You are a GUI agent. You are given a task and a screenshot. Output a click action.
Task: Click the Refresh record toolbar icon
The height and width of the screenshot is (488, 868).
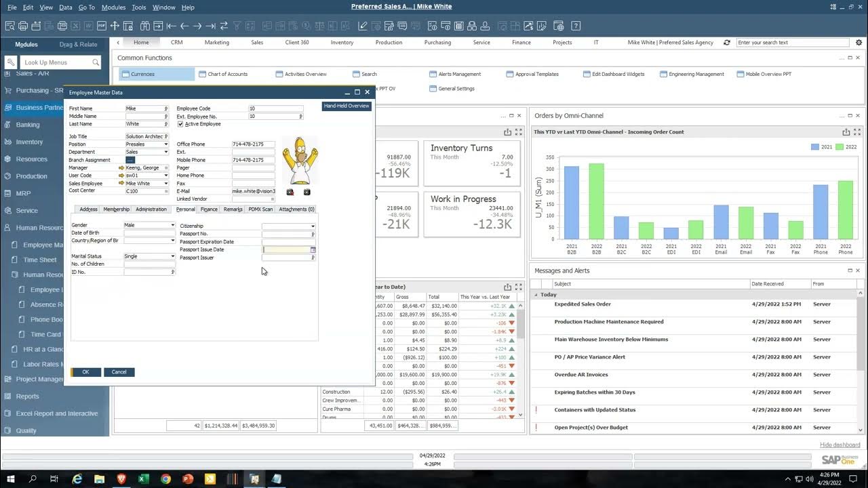pos(223,26)
